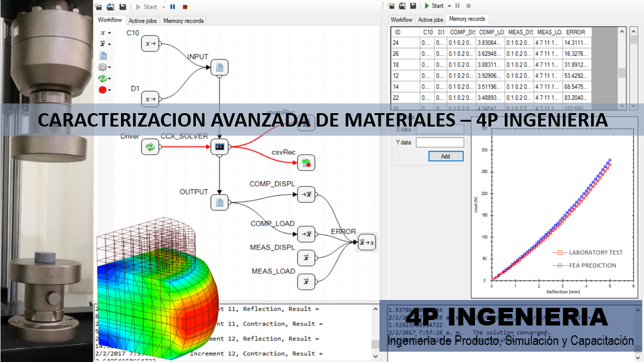Click save-as folder icon in Workflow window toolbar
Image resolution: width=644 pixels, height=362 pixels.
(111, 7)
